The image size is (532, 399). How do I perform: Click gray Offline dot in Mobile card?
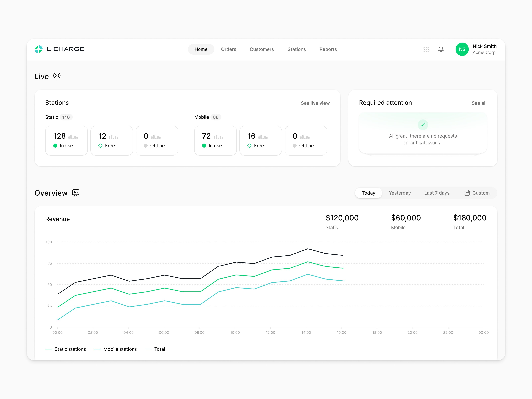pos(295,146)
